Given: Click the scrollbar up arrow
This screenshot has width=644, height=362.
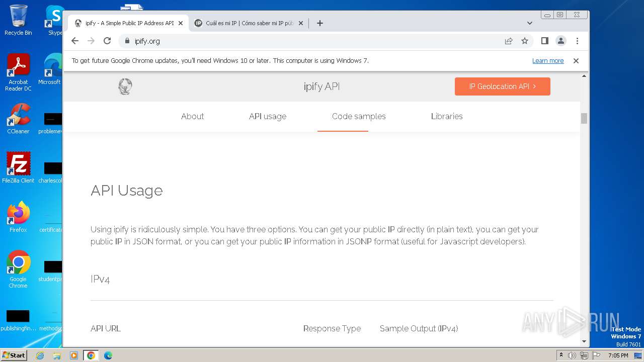Looking at the screenshot, I should (x=584, y=76).
